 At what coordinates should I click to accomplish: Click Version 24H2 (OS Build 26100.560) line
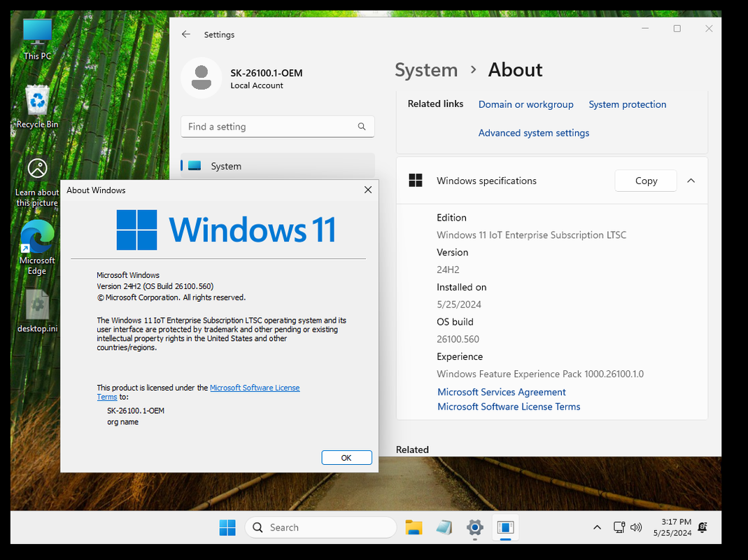155,286
